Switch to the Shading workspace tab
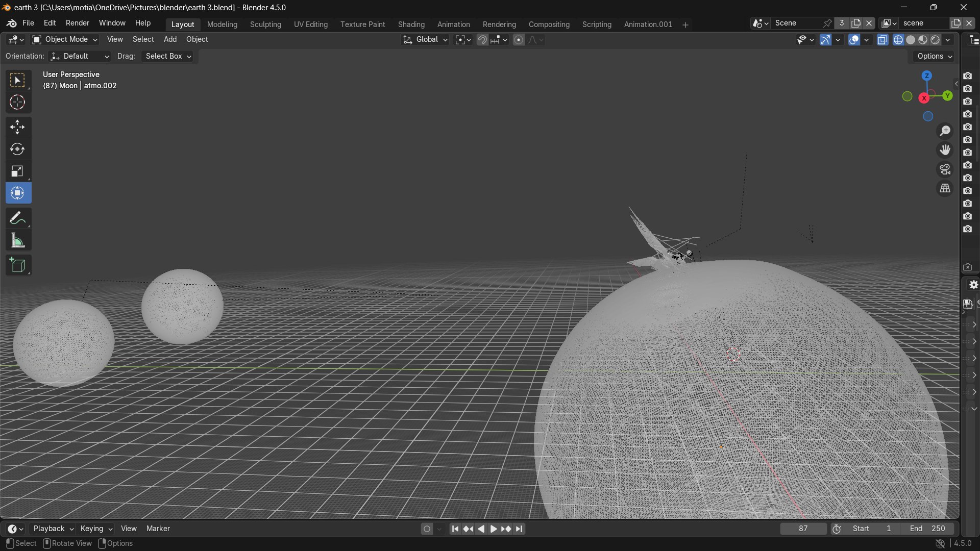The height and width of the screenshot is (551, 980). pos(411,24)
